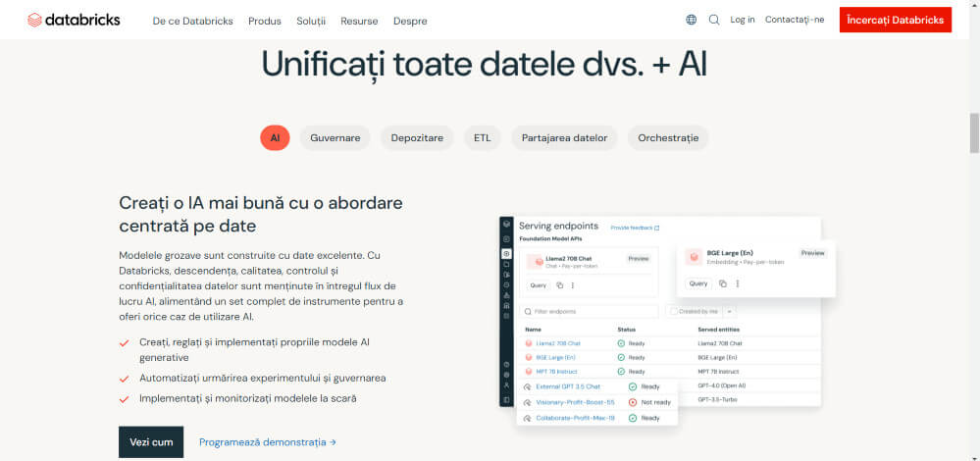Switch to the Orchestrație tab
Viewport: 980px width, 461px height.
coord(668,138)
